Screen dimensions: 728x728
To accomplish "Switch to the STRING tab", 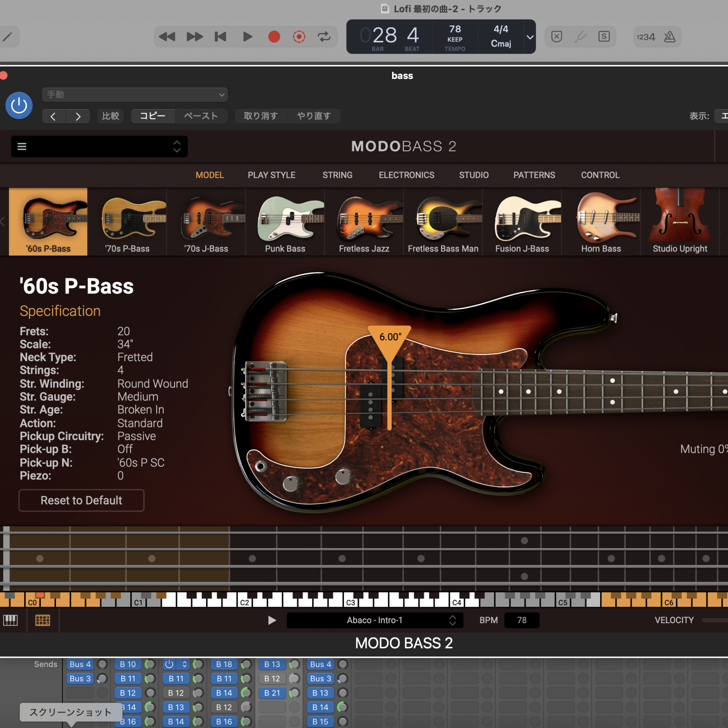I will coord(337,175).
